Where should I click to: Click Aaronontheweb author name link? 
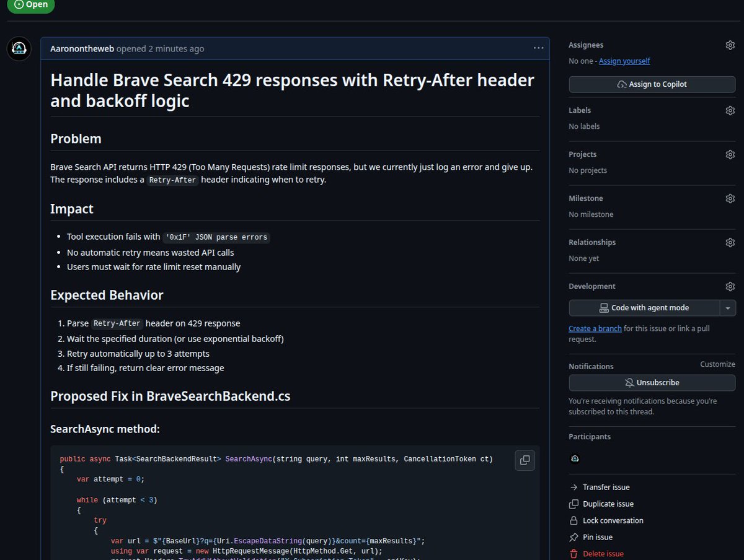(x=82, y=49)
